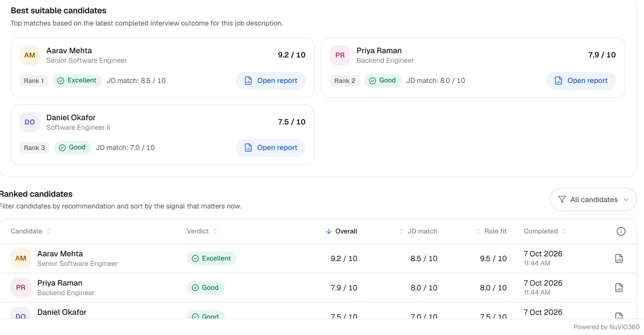Click PR avatar in ranked table row

pos(21,288)
